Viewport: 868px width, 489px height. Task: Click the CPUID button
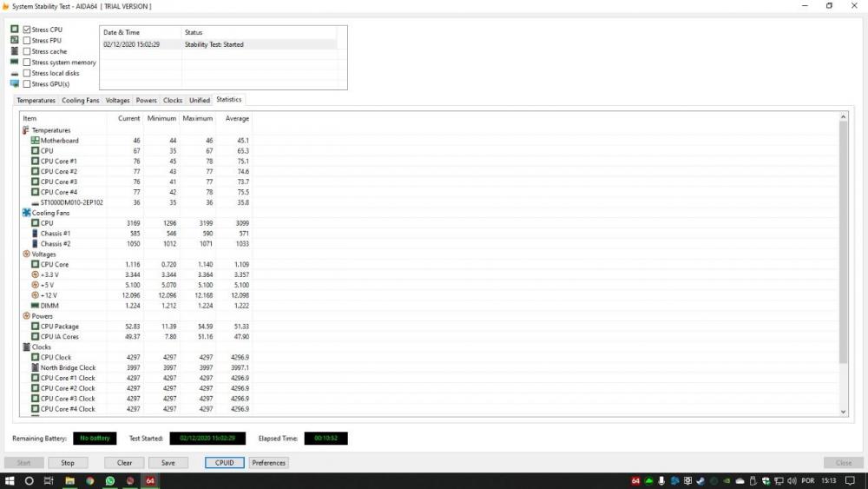224,463
